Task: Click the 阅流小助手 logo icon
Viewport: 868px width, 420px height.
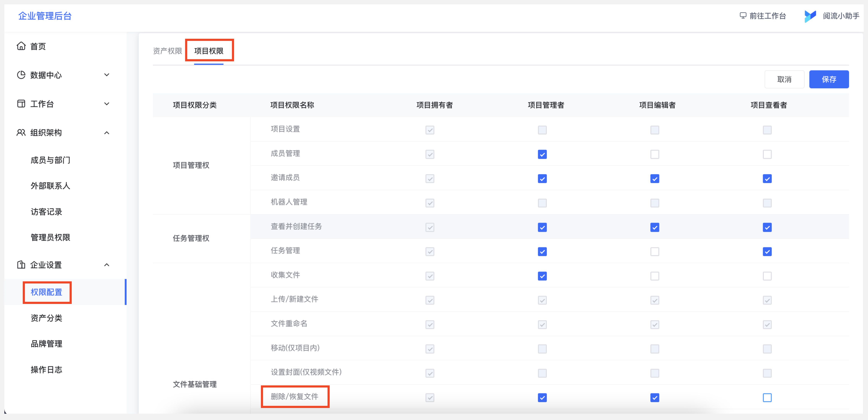Action: click(x=810, y=16)
